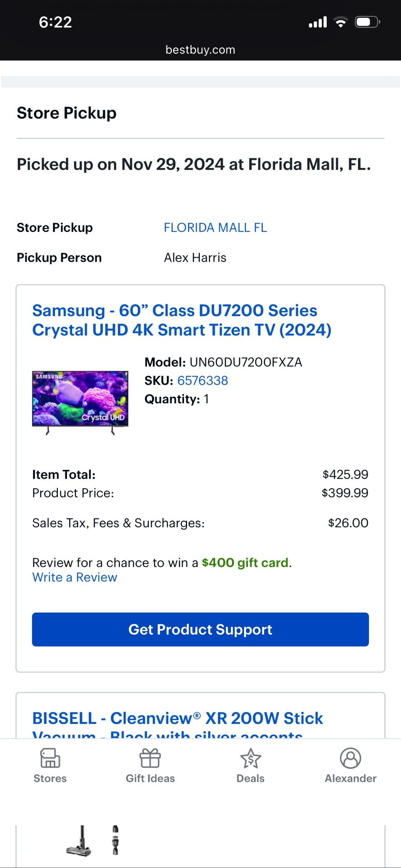Open the FLORIDA MALL FL store link
This screenshot has width=401, height=868.
pyautogui.click(x=215, y=227)
